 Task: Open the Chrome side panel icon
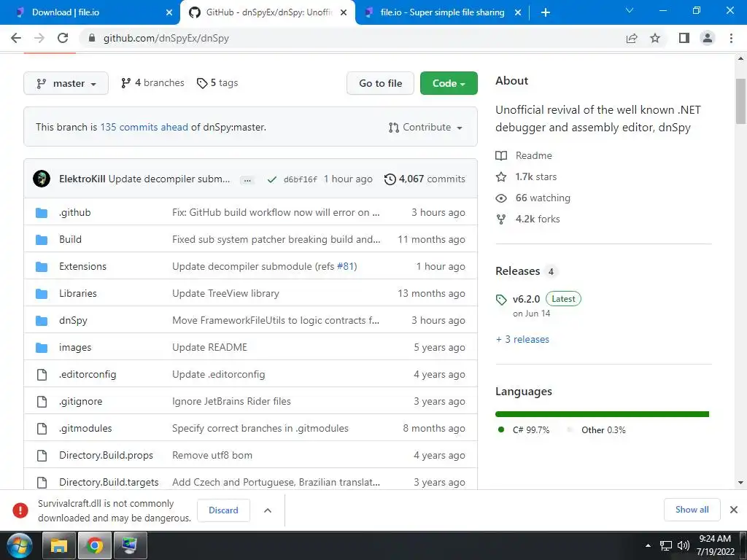click(684, 38)
